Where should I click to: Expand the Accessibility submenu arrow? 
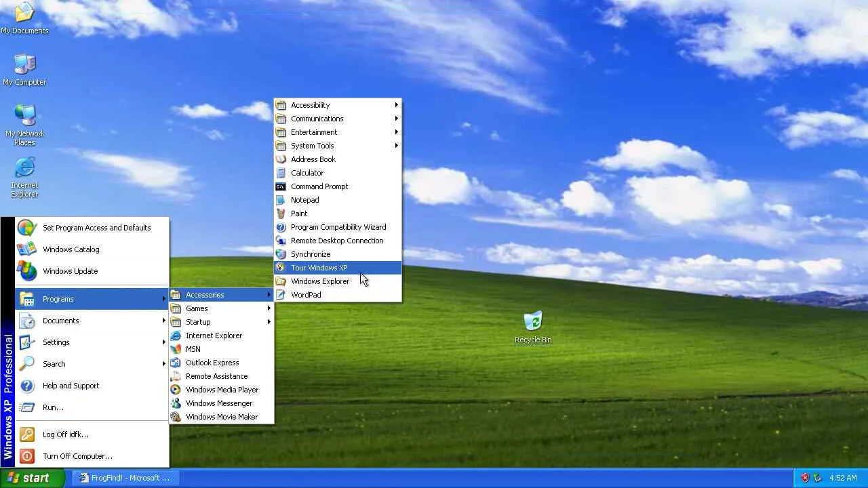click(x=396, y=105)
